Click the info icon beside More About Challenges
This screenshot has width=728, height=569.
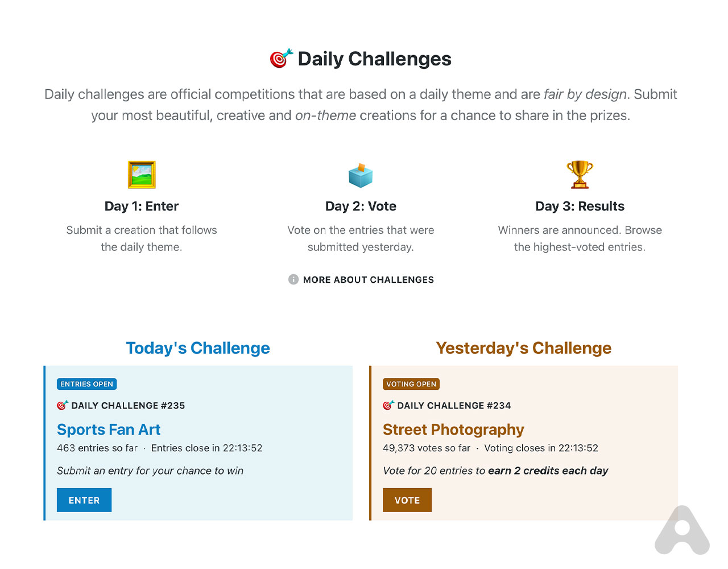click(293, 279)
